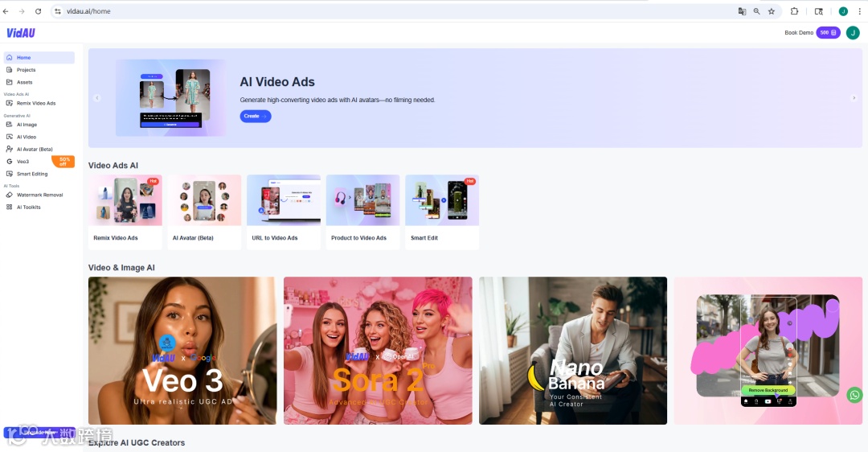Screen dimensions: 868x452
Task: Open the Product to Video Ads card
Action: click(362, 212)
